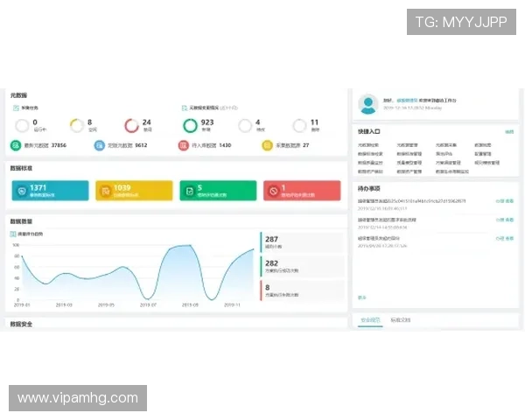Click the prohibited icon in the red card
This screenshot has height=420, width=525.
pos(272,190)
